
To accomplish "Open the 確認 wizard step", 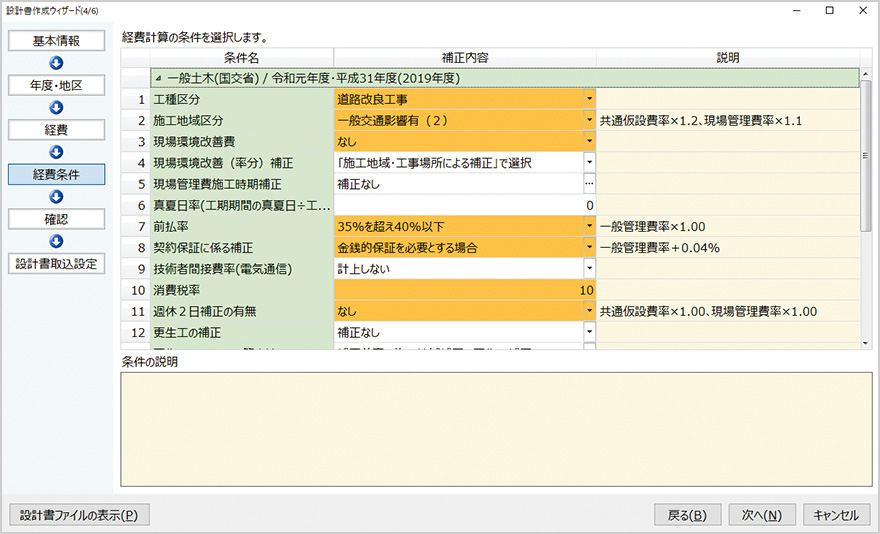I will coord(55,218).
